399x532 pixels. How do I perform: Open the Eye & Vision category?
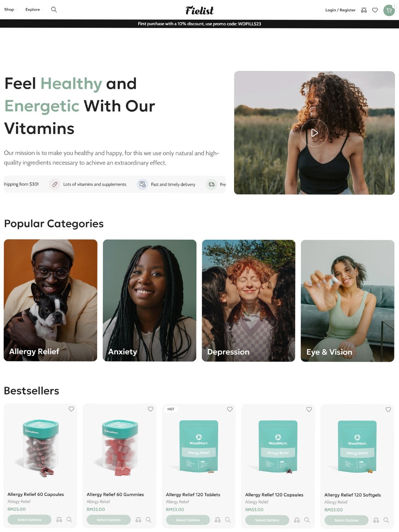[348, 301]
